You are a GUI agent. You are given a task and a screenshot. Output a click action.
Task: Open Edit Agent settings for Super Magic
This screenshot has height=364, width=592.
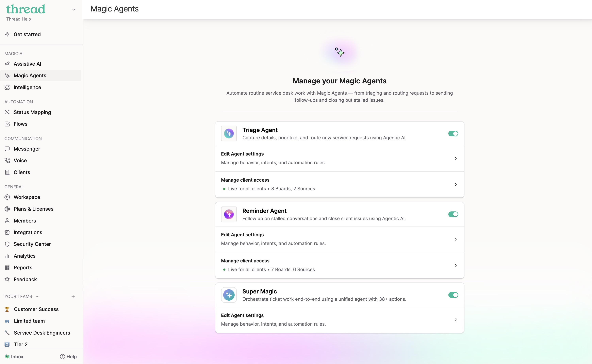[x=339, y=320]
